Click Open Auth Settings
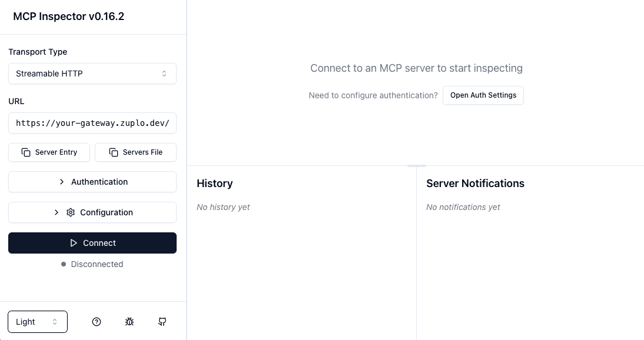This screenshot has height=340, width=644. coord(483,95)
